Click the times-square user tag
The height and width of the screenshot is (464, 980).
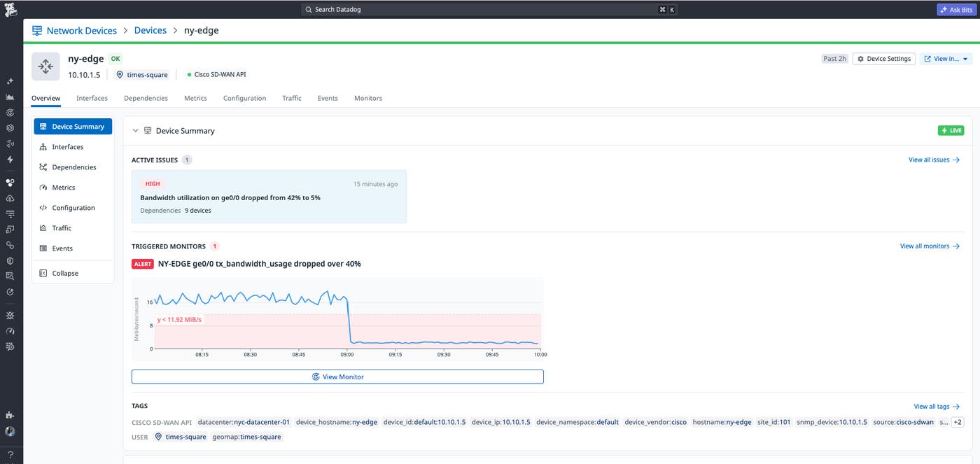(181, 437)
